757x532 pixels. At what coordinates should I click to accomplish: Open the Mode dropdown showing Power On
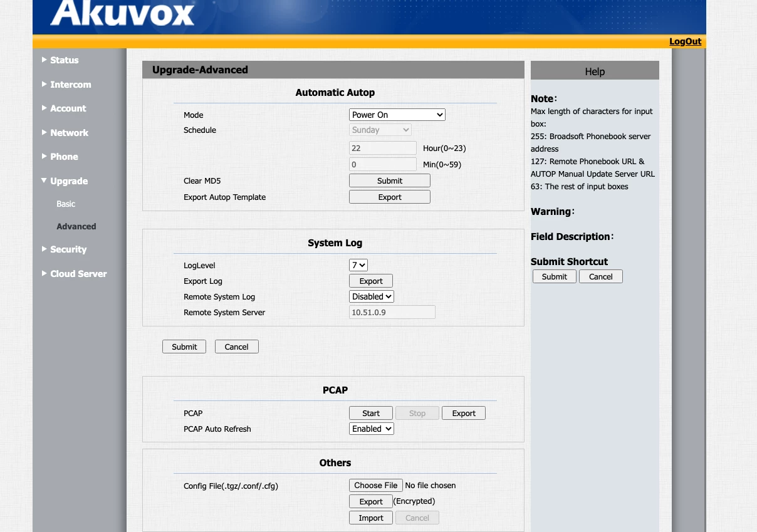[397, 115]
